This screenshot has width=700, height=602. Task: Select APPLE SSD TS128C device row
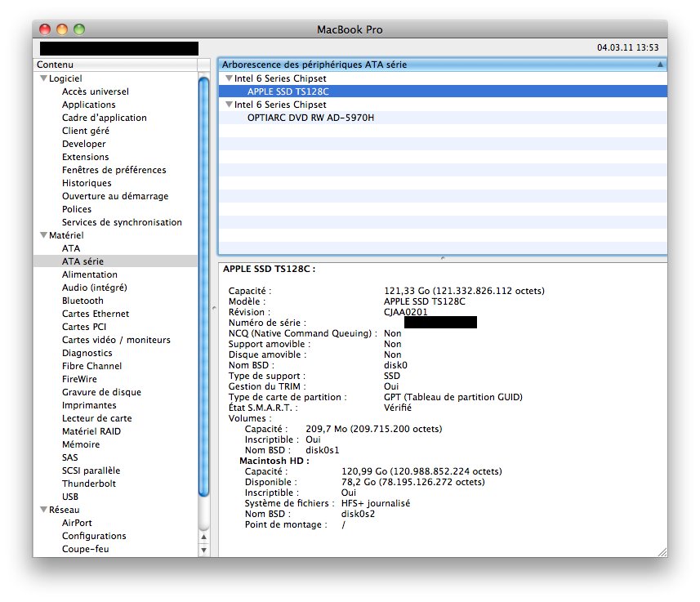(288, 91)
